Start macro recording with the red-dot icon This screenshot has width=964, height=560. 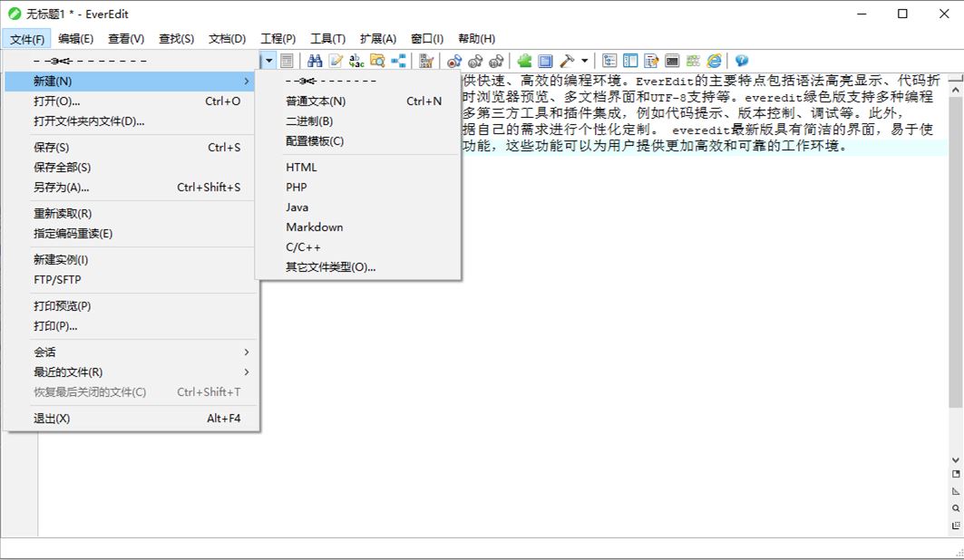coord(454,61)
